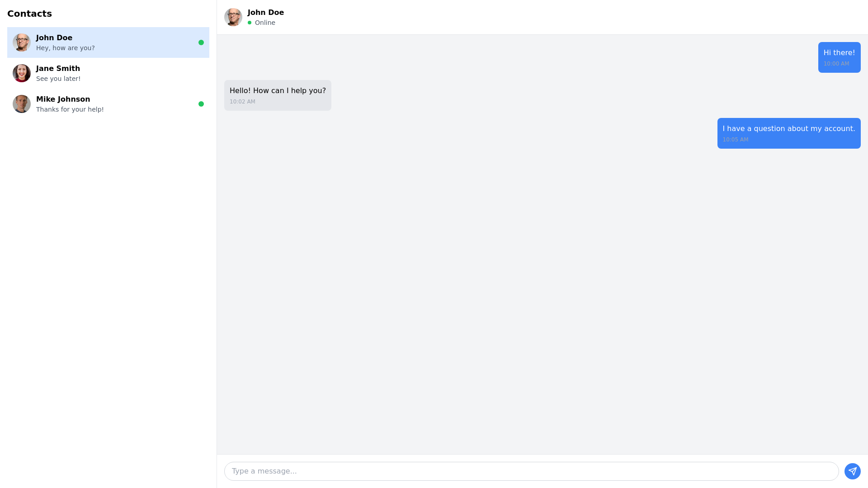Screen dimensions: 868x488
Task: Click the green dot beside Online in header
Action: [250, 23]
